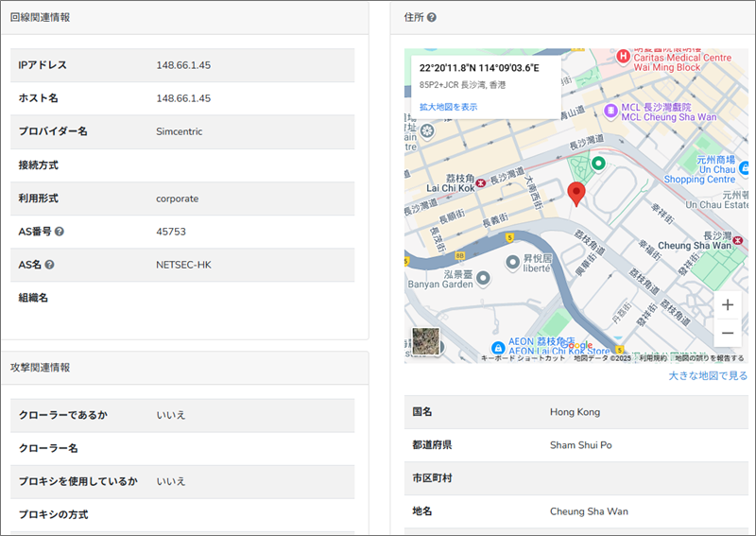756x536 pixels.
Task: Zoom out the map with minus button
Action: point(727,333)
